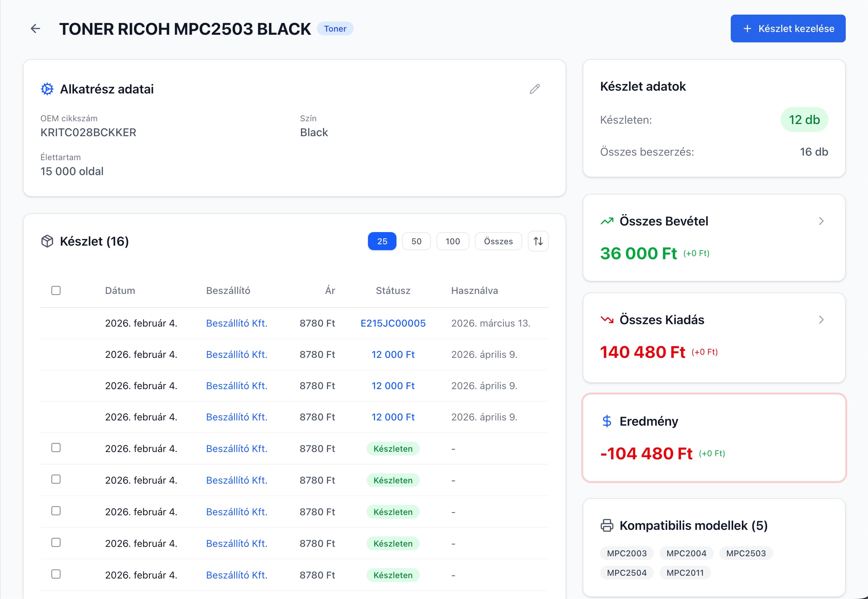The width and height of the screenshot is (868, 599).
Task: Show 50 items per page
Action: [416, 241]
